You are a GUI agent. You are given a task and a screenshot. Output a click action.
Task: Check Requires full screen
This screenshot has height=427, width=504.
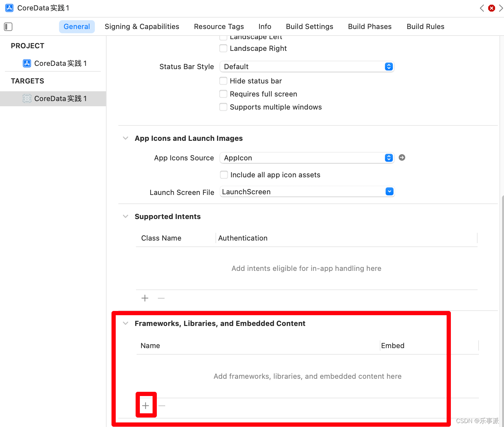coord(223,94)
